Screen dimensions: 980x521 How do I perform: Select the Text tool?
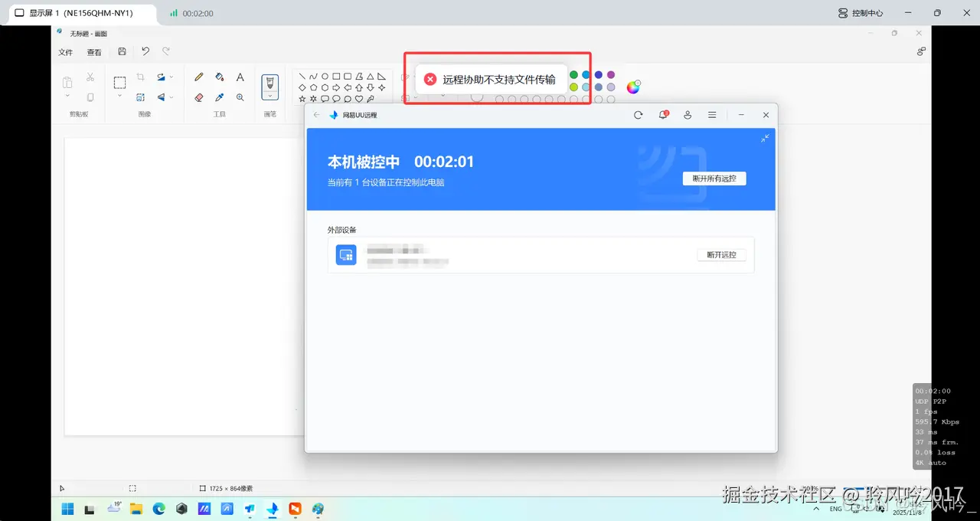click(x=240, y=77)
